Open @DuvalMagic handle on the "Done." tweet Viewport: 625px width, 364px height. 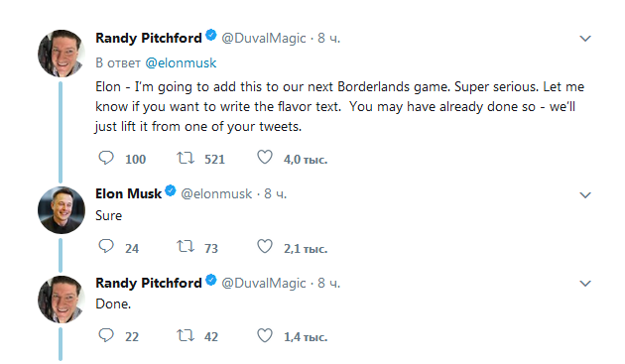point(264,283)
